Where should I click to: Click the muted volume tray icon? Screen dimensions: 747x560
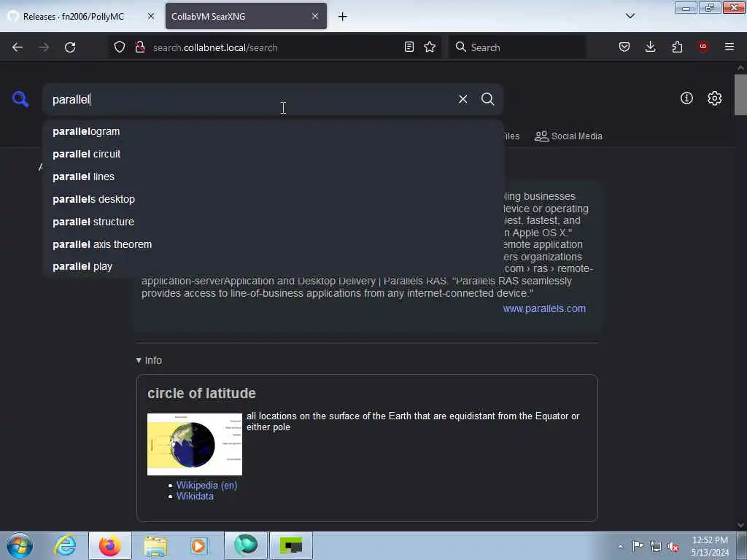[673, 547]
